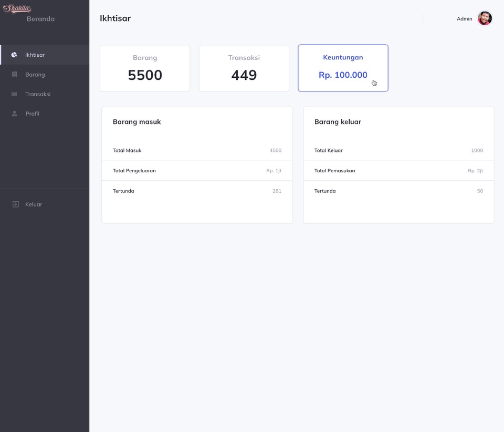Switch to the Transaksi section
Image resolution: width=504 pixels, height=432 pixels.
tap(37, 94)
